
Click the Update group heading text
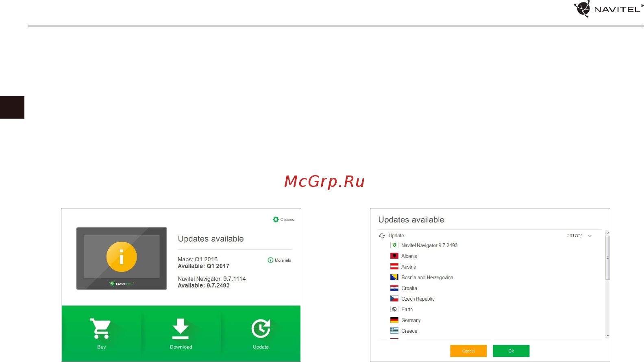coord(396,236)
